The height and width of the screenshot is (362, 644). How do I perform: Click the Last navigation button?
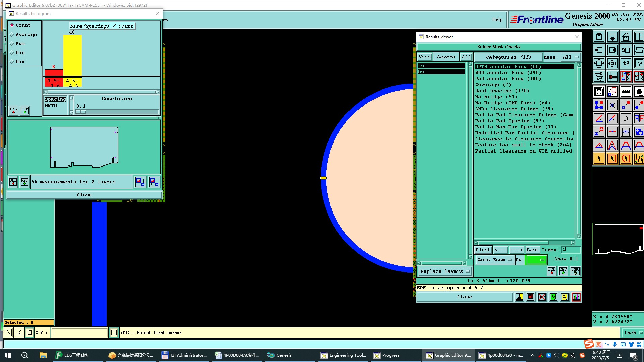[x=532, y=250]
